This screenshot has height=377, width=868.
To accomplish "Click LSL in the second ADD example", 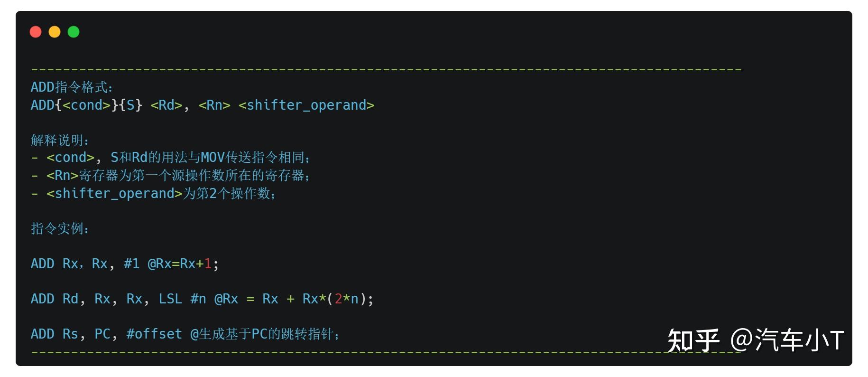I will point(170,299).
